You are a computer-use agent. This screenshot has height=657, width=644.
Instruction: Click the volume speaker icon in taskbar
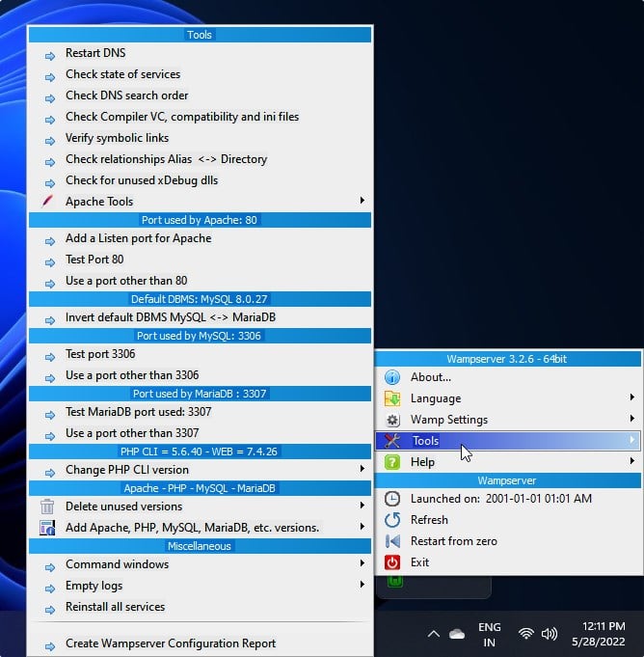click(549, 634)
